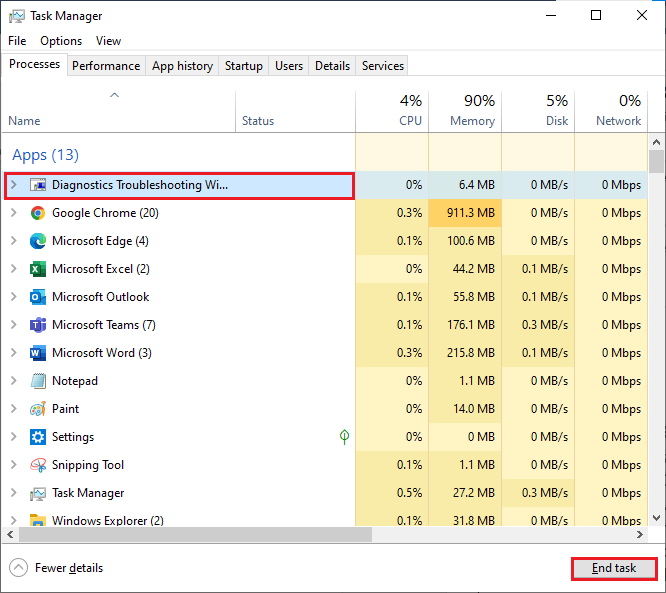Select the Task Manager 0.5% CPU cell

[392, 493]
